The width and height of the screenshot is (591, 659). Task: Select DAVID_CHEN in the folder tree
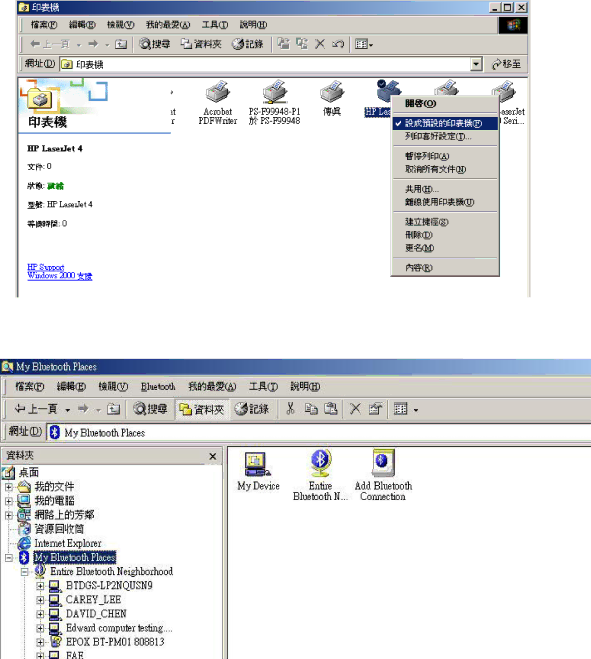point(96,614)
